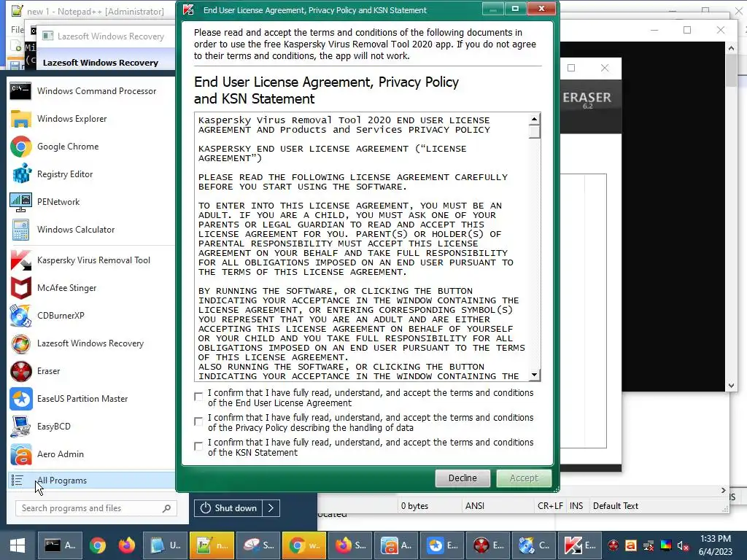The image size is (747, 560).
Task: Click the clock showing 1:33 PM
Action: tap(715, 539)
